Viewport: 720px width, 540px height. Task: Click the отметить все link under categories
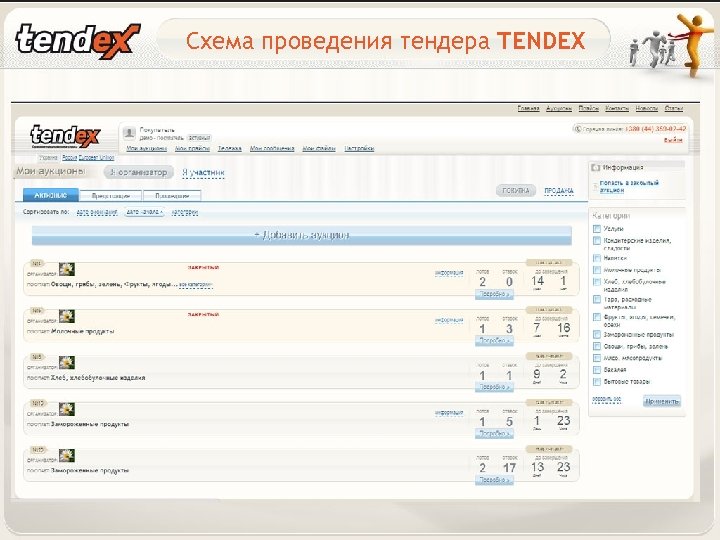coord(607,399)
